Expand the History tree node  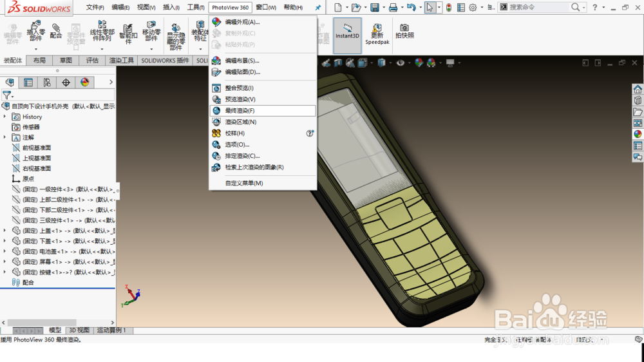tap(5, 117)
